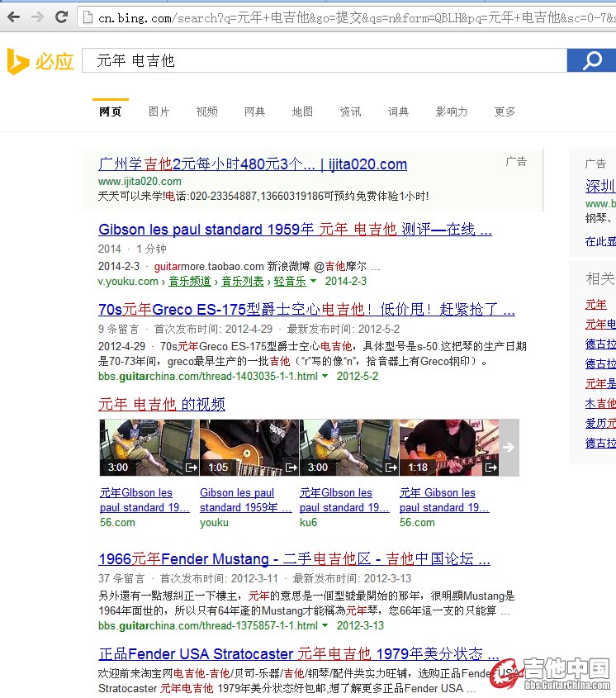Screen dimensions: 616x698
Task: Click sidebar link 在此显
Action: [600, 242]
